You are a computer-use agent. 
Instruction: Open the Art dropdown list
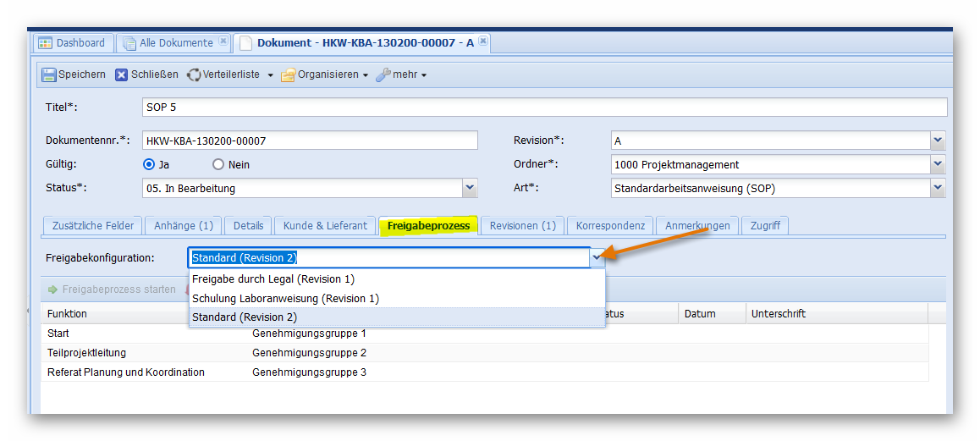937,188
